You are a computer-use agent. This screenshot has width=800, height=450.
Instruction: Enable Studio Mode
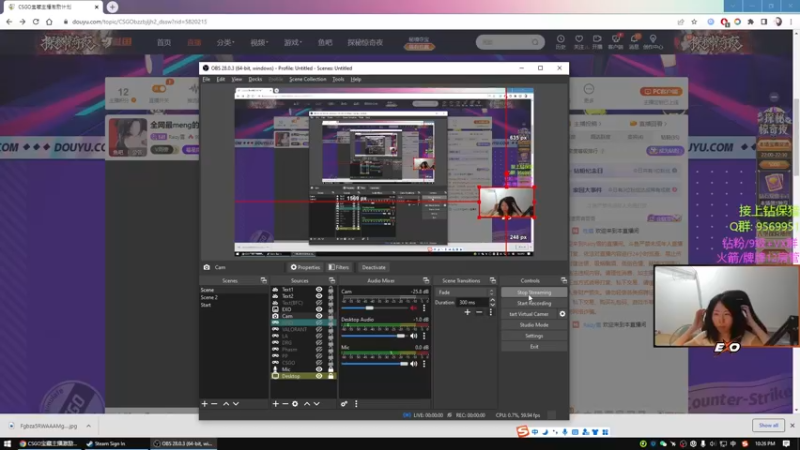pos(534,325)
